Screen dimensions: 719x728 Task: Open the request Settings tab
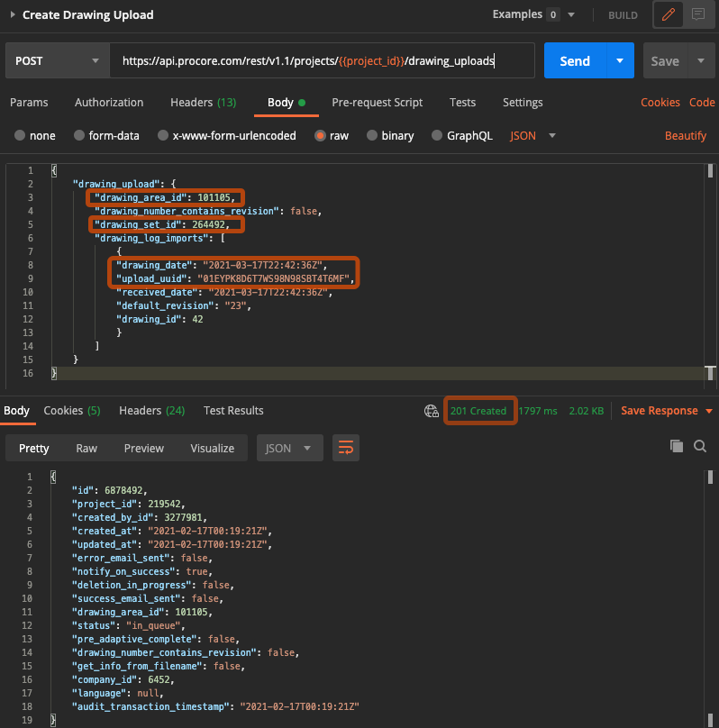point(523,102)
